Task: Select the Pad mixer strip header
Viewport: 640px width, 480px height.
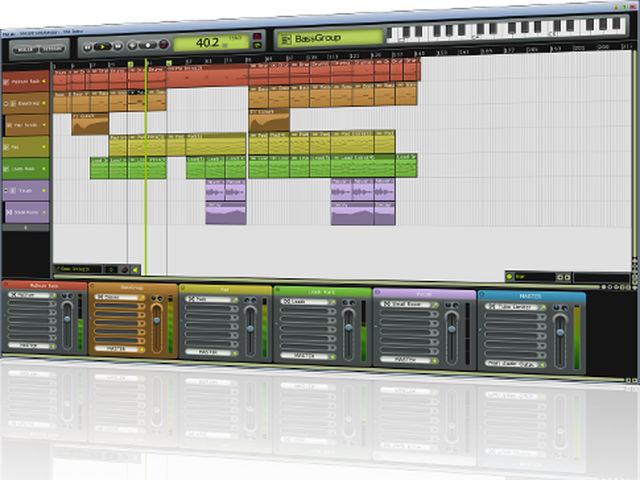Action: click(x=225, y=289)
